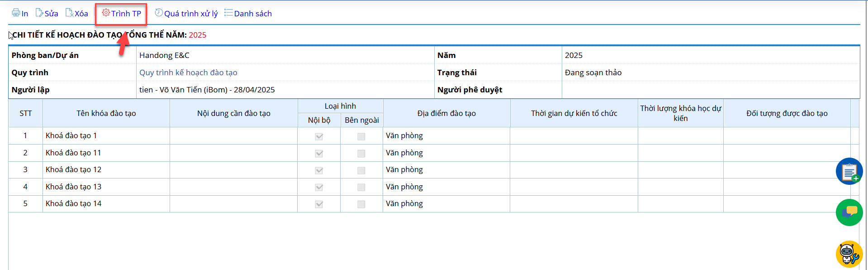Viewport: 868px width, 270px height.
Task: Select the Khoá đào tạo 11 cell
Action: [106, 153]
